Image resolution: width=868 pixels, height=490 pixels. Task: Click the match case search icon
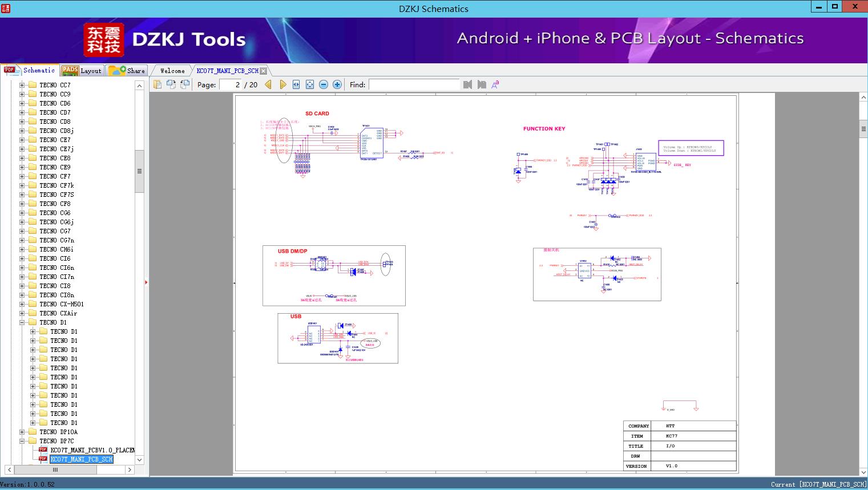point(495,84)
